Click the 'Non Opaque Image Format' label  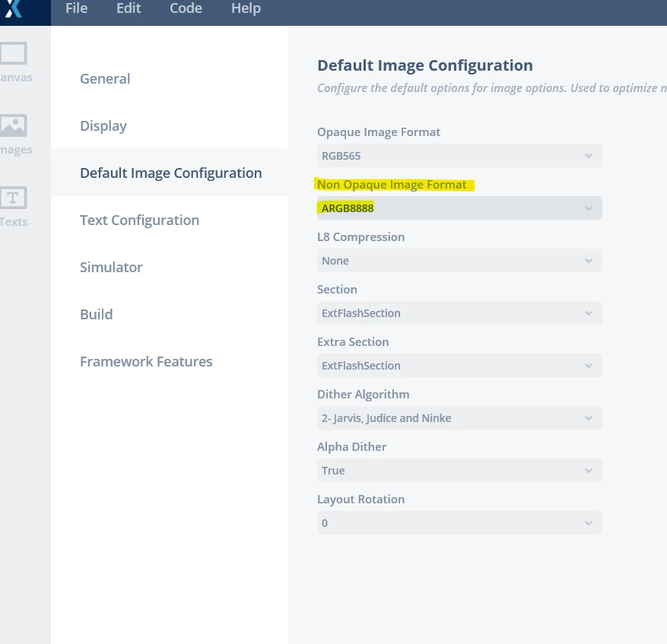point(392,185)
